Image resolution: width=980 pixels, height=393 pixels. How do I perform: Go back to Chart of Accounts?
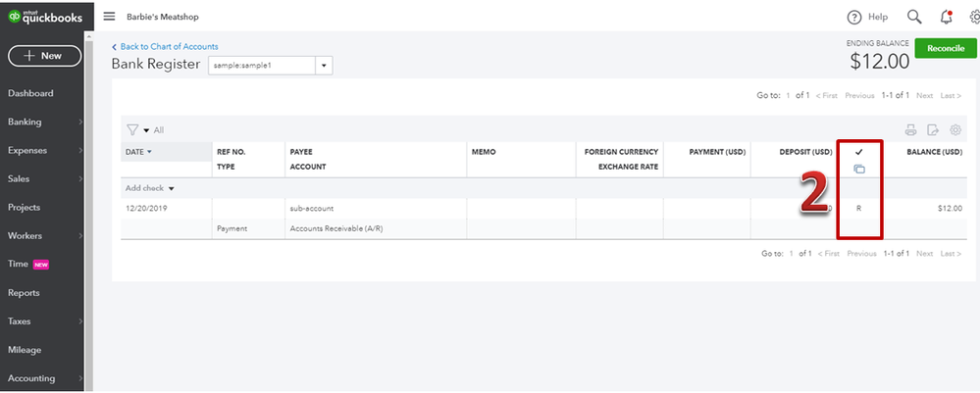pos(165,47)
